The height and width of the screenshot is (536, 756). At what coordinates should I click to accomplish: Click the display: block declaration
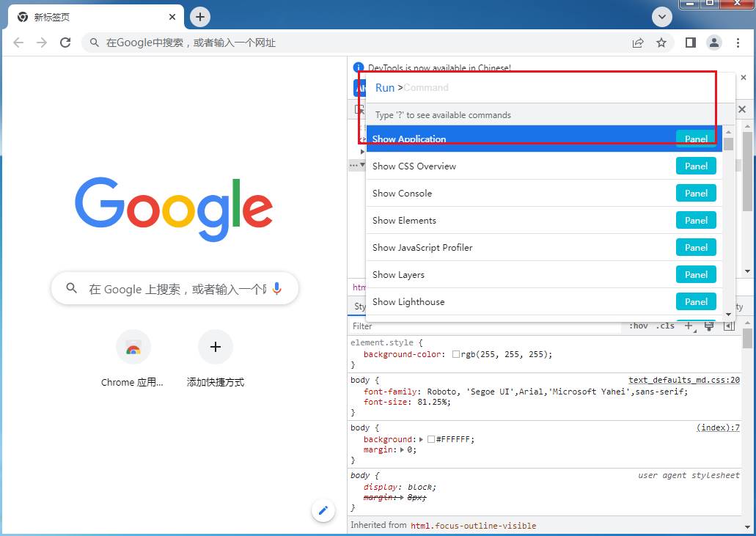point(400,487)
